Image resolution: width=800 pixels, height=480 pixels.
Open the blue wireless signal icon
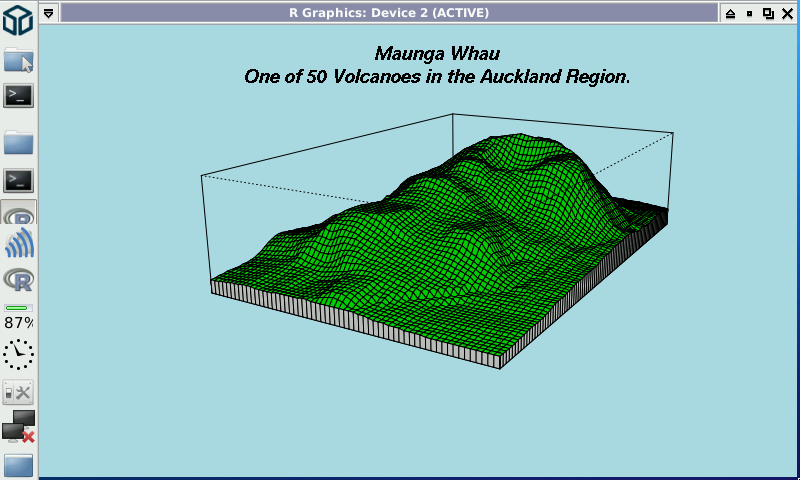coord(19,243)
